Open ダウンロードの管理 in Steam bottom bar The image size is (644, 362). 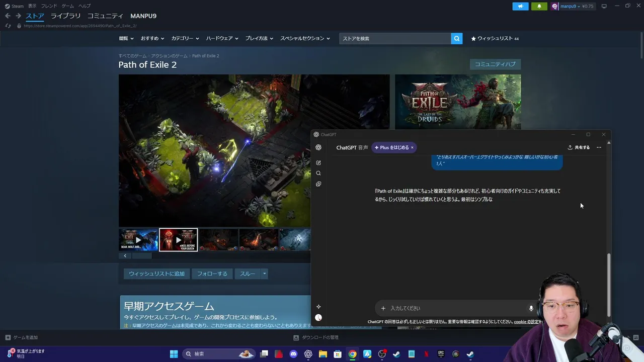316,337
